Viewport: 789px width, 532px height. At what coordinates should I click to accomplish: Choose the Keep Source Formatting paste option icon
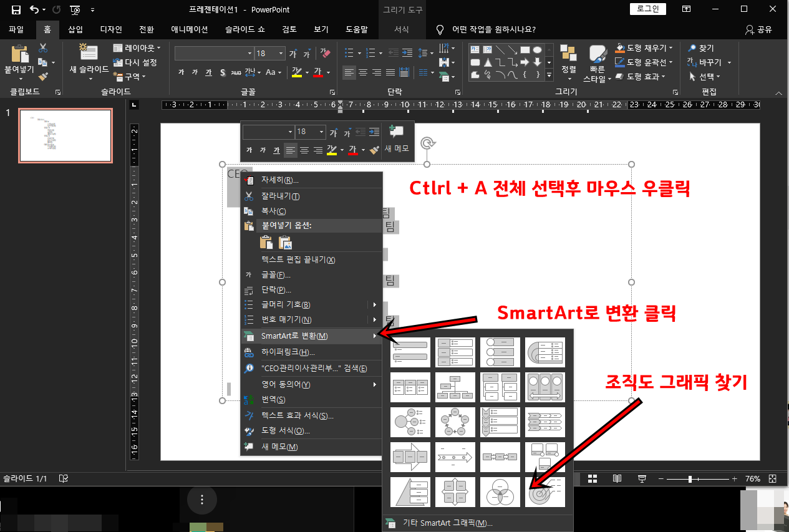point(266,243)
